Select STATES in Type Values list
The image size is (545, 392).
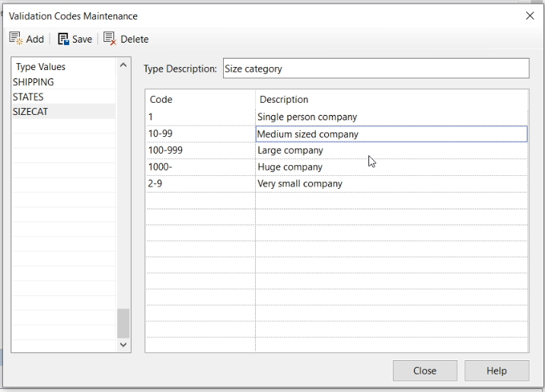(28, 97)
